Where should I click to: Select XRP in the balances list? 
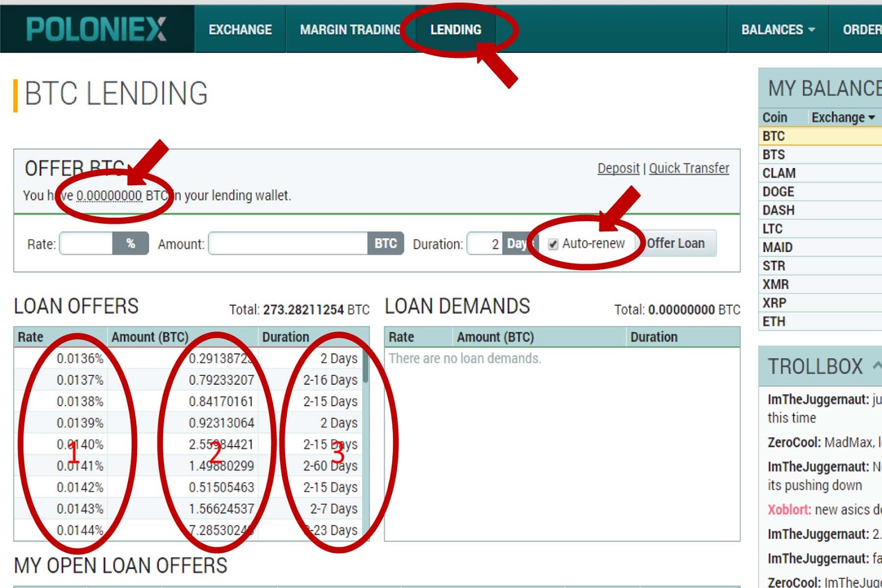pyautogui.click(x=820, y=303)
